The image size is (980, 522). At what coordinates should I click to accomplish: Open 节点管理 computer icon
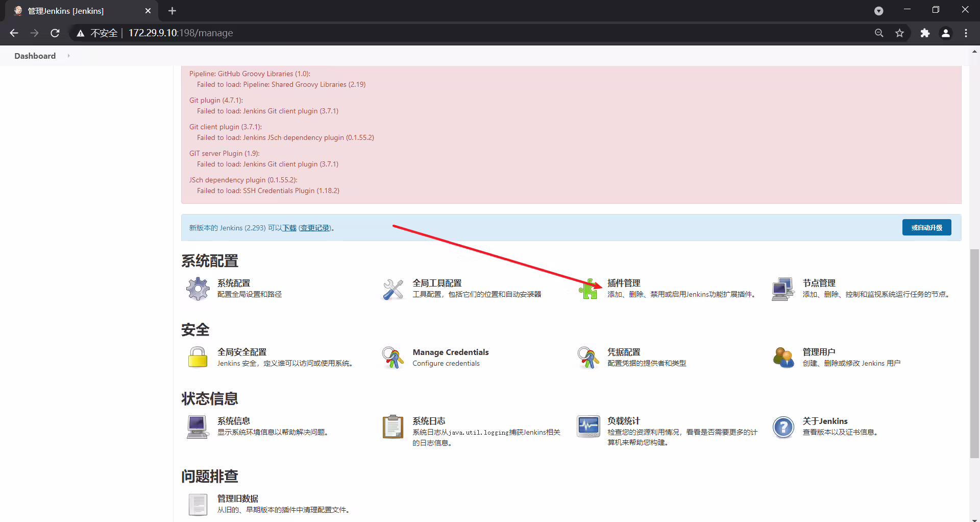783,289
